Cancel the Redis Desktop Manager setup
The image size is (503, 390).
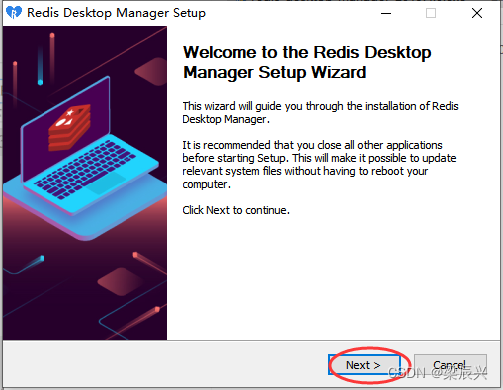click(450, 365)
